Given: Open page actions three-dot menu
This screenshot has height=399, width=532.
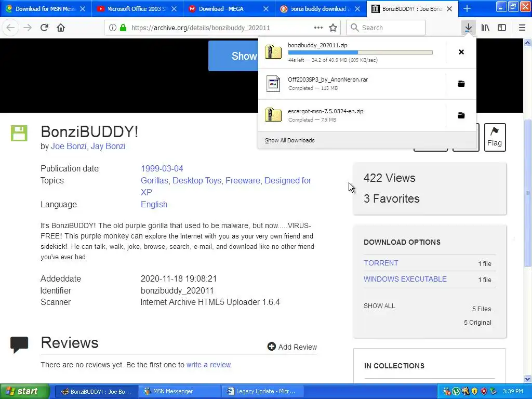Looking at the screenshot, I should coord(318,28).
